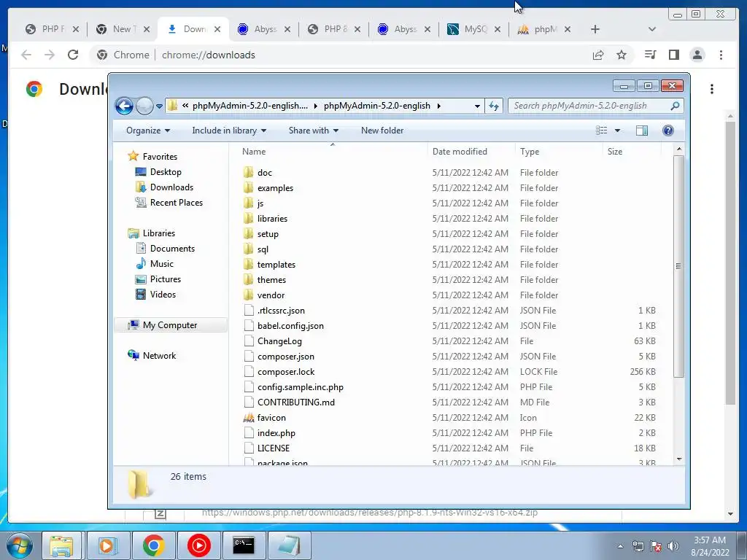Open Chrome three-dot main menu
747x560 pixels.
[721, 55]
